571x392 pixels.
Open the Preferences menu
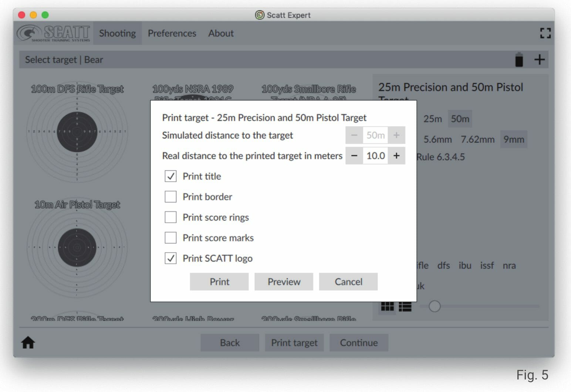point(172,33)
